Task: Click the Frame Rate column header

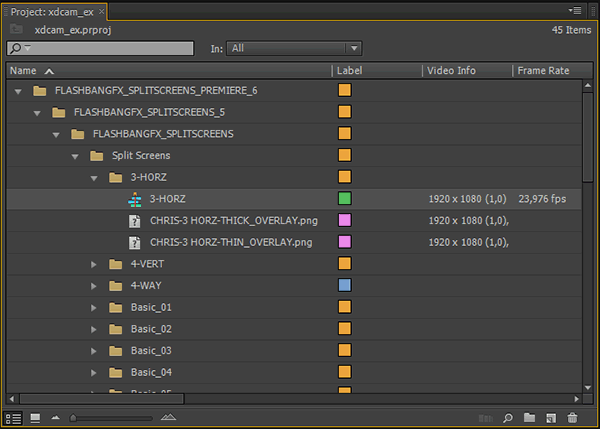Action: coord(546,71)
